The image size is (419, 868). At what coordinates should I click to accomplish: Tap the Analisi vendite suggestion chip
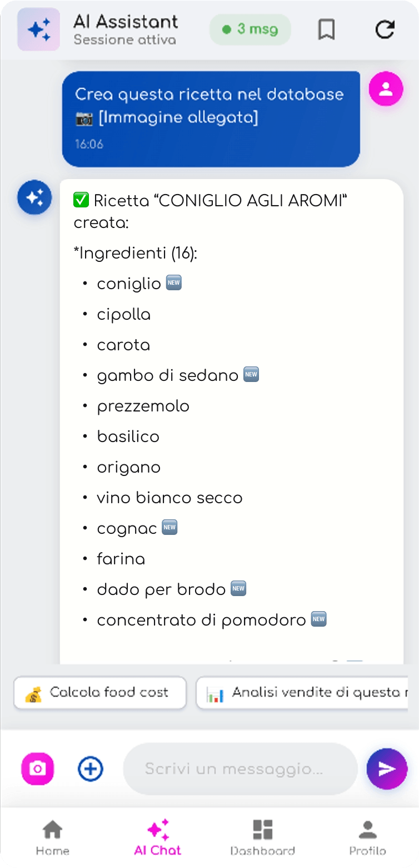tap(303, 693)
